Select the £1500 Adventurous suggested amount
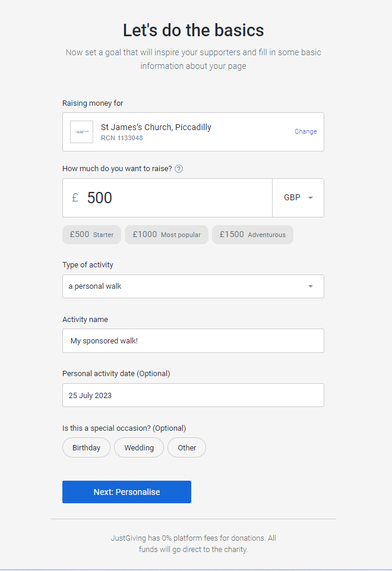Viewport: 392px width, 571px height. click(x=252, y=235)
